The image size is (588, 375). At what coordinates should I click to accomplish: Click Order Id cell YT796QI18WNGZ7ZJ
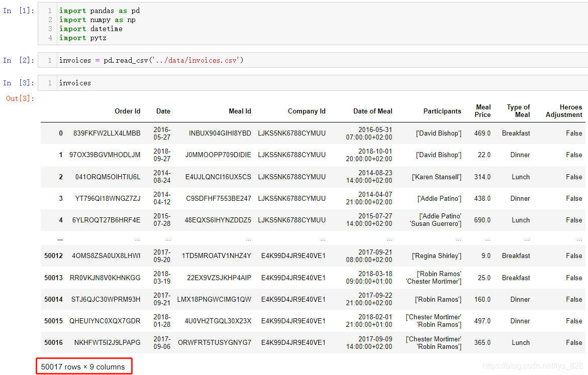(x=108, y=199)
